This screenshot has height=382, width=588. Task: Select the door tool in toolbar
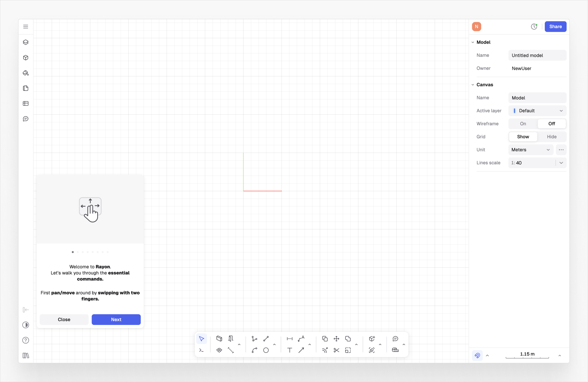click(x=231, y=339)
